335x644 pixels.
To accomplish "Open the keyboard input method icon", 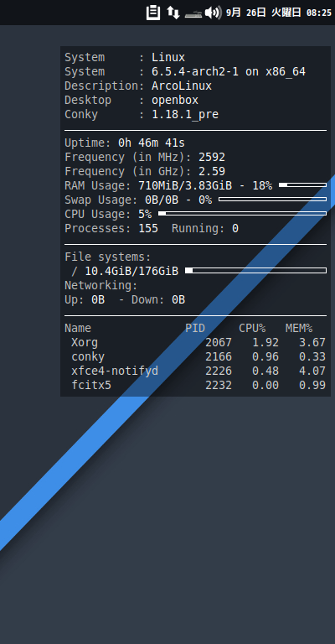I will [x=193, y=14].
